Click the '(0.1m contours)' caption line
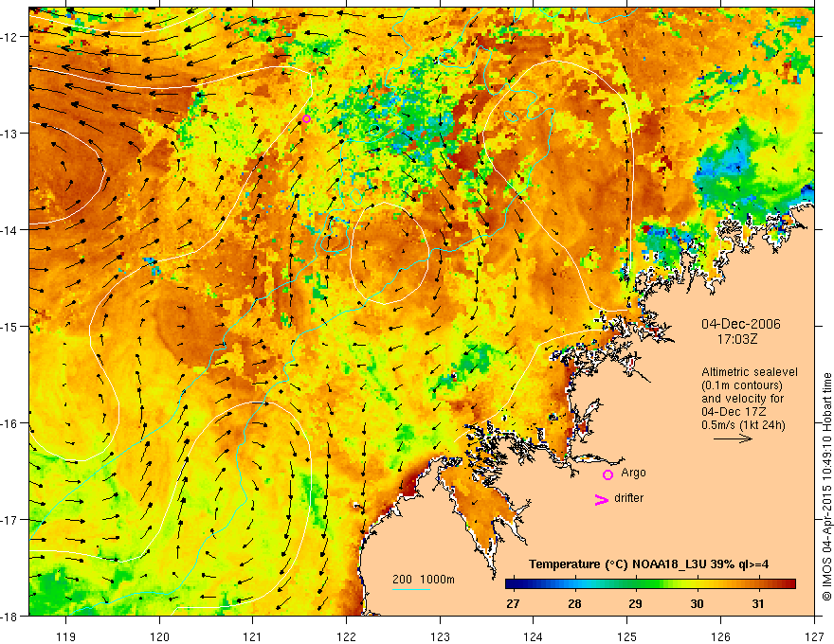 [742, 385]
